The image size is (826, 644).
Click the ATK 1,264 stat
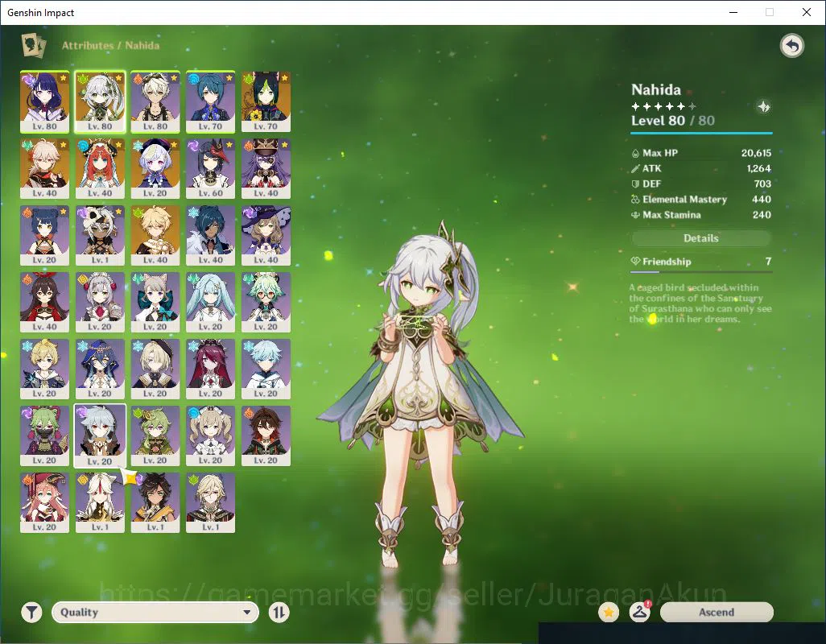[701, 168]
